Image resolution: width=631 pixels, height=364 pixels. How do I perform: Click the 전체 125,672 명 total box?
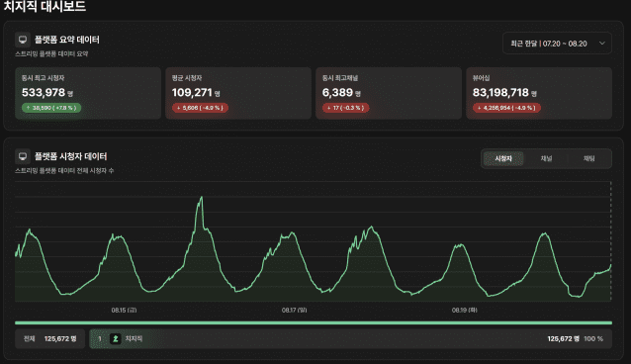[49, 338]
